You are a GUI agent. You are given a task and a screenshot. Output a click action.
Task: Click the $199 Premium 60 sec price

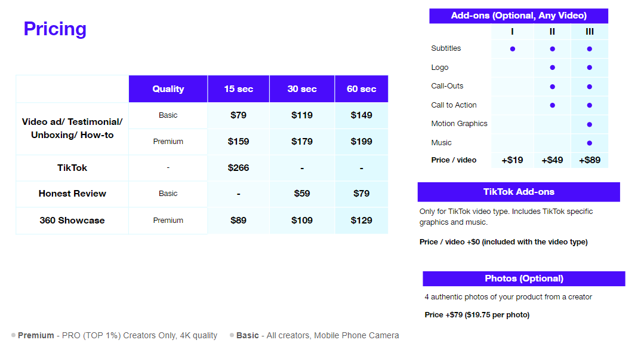362,142
